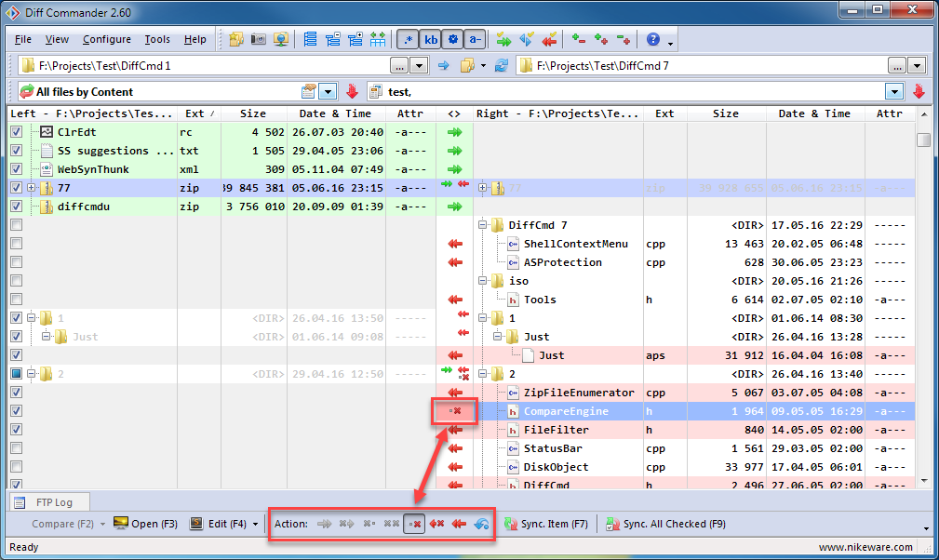This screenshot has height=560, width=939.
Task: Open the left folder path dropdown
Action: pyautogui.click(x=420, y=66)
